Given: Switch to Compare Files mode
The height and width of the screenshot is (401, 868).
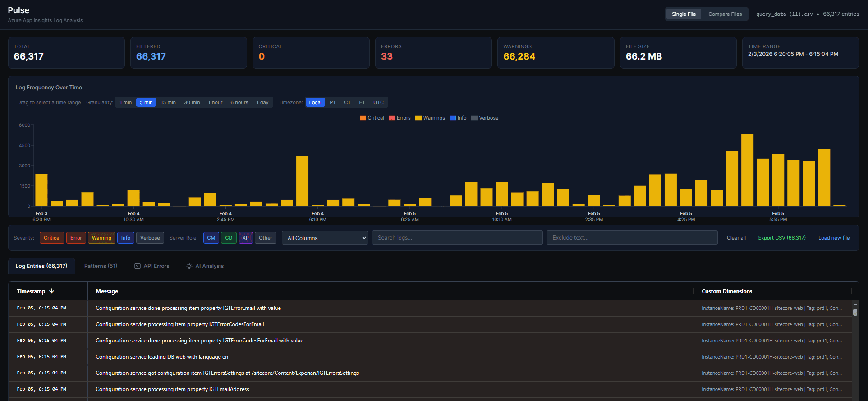Looking at the screenshot, I should [725, 14].
